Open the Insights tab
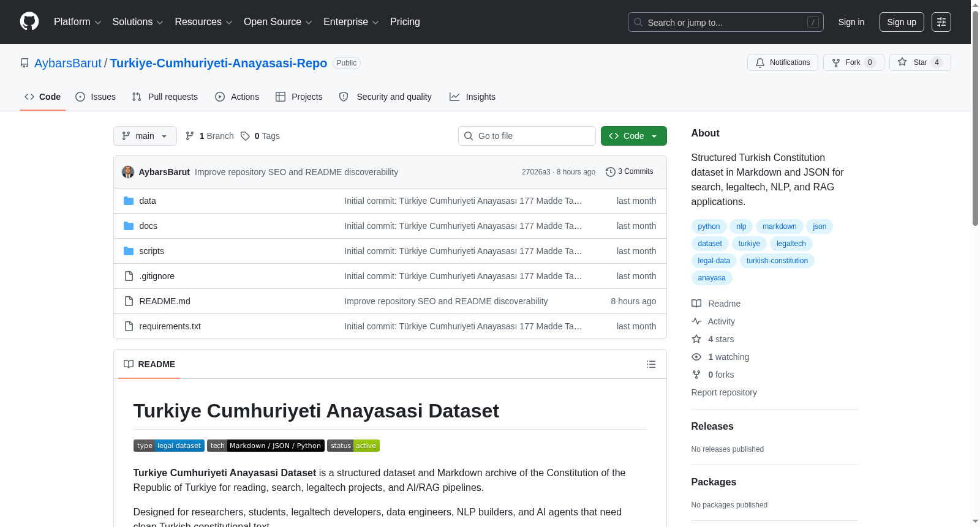The height and width of the screenshot is (527, 980). 472,97
